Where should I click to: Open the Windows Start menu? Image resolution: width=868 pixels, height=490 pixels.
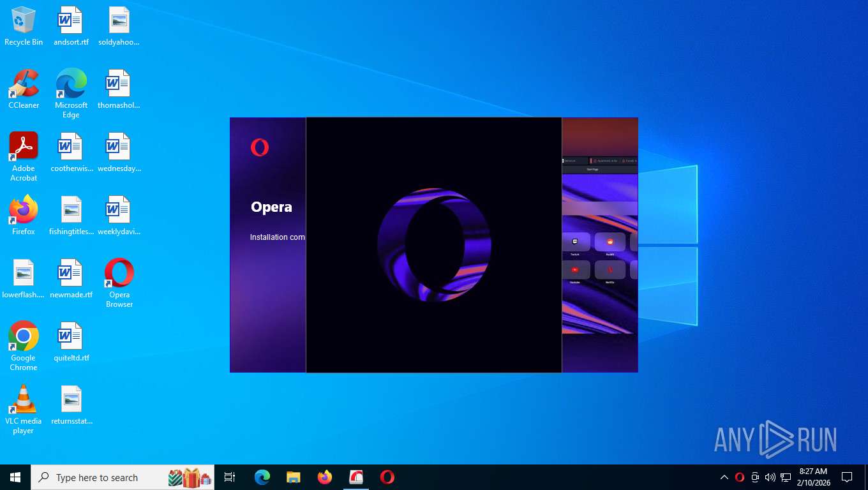point(15,477)
